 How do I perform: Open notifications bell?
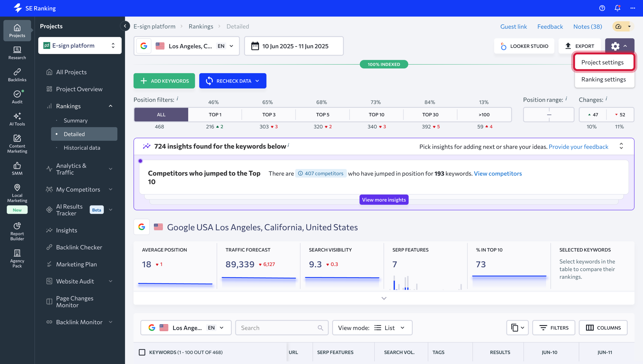click(617, 8)
